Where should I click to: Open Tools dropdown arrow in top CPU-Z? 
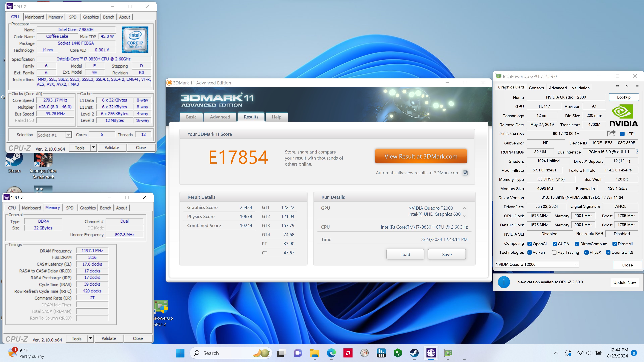click(93, 147)
